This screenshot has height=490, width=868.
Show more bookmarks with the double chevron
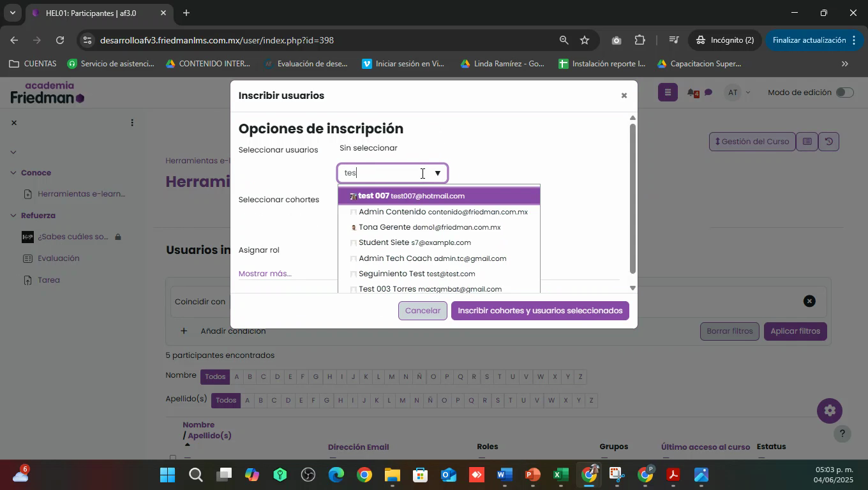[x=845, y=64]
